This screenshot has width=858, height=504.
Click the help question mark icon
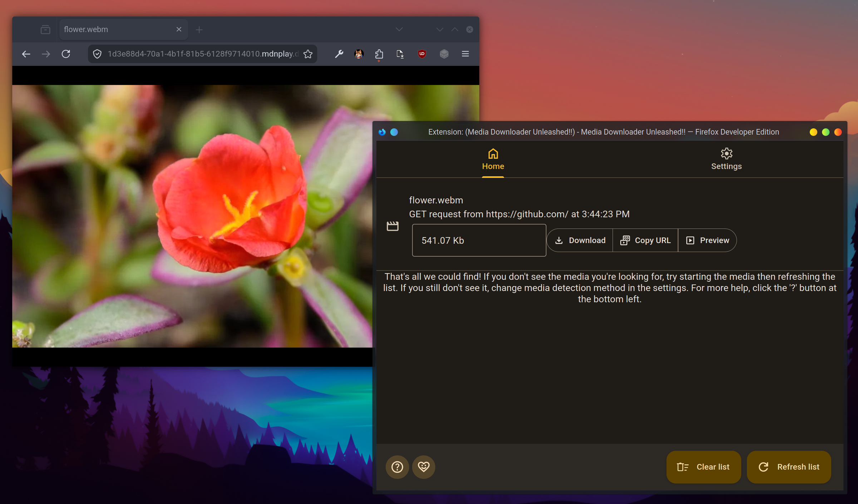[397, 467]
